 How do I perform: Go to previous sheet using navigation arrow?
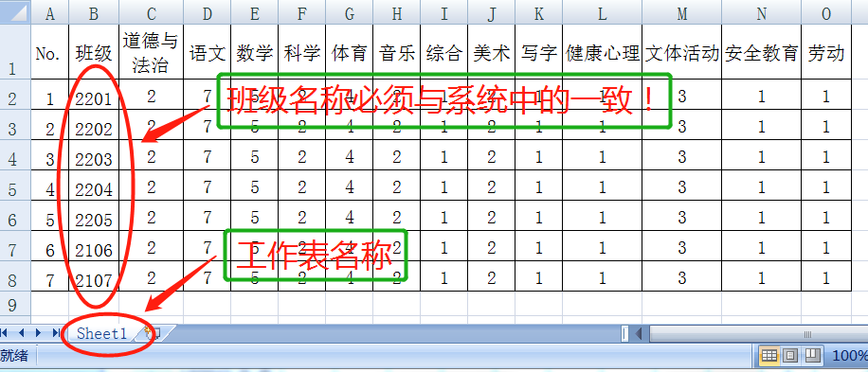pos(22,333)
